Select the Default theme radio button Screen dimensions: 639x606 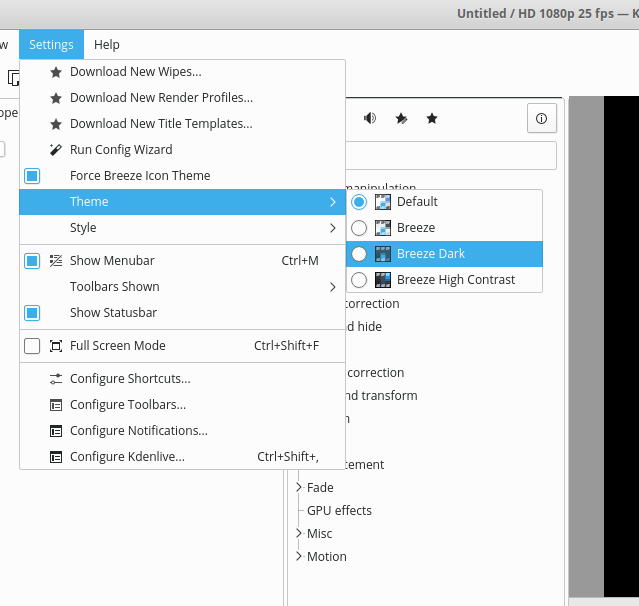[359, 202]
